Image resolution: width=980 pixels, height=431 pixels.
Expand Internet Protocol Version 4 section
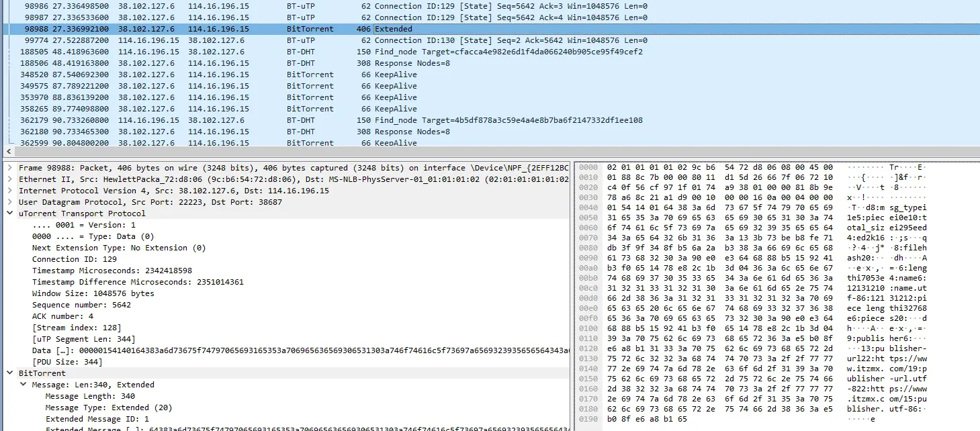pos(9,191)
